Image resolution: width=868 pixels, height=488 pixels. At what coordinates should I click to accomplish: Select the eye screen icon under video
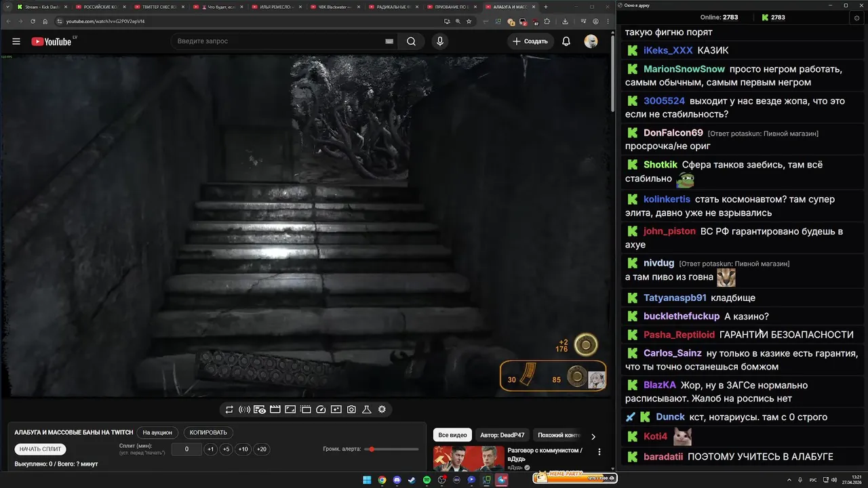coord(260,409)
